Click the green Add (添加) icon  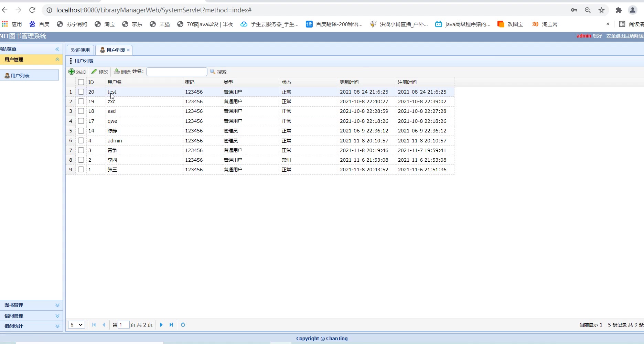72,72
